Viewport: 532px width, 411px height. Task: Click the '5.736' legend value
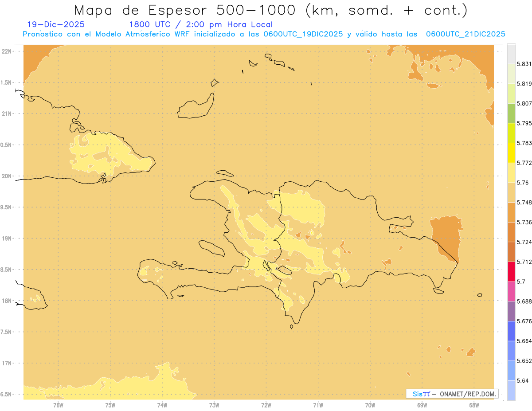524,222
